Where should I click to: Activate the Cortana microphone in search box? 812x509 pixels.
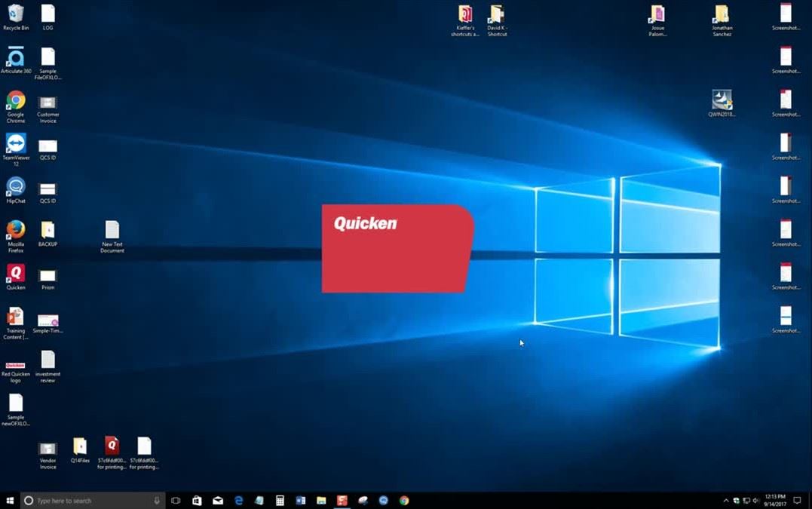pos(157,500)
